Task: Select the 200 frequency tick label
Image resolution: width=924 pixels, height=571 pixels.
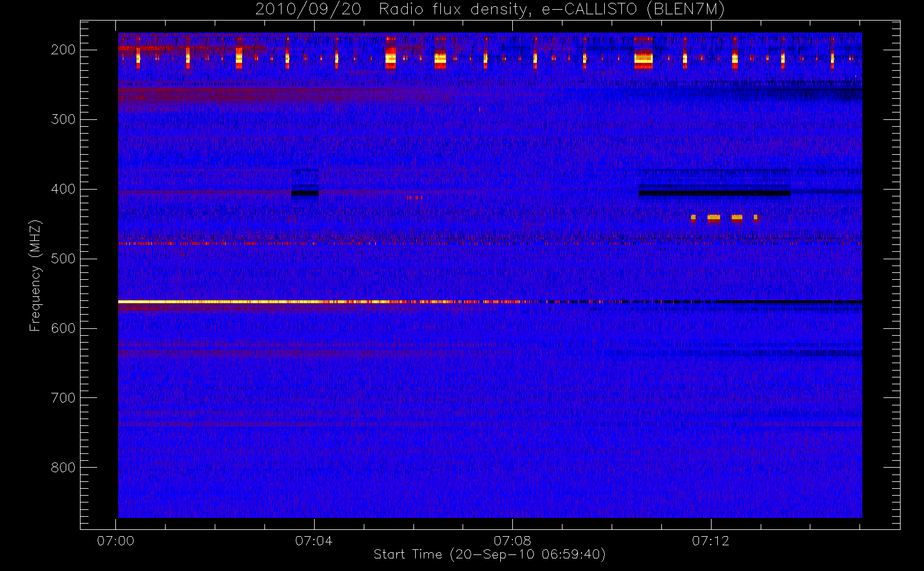Action: tap(63, 50)
